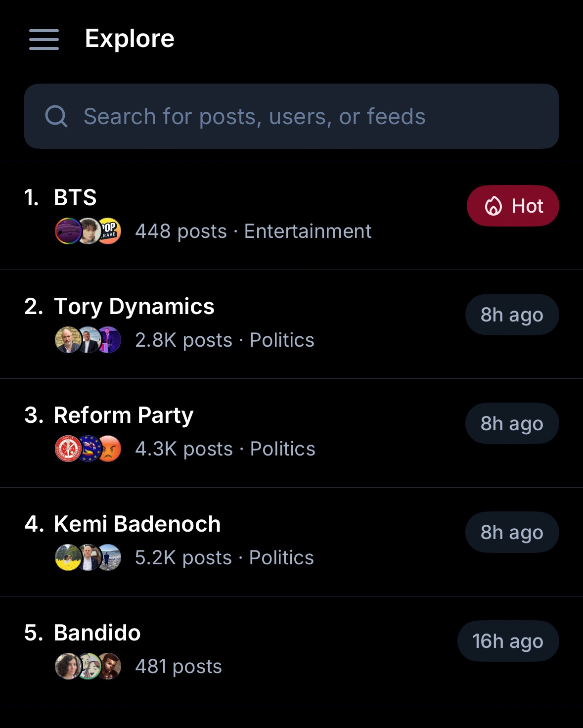Click the flame icon in Hot badge
The width and height of the screenshot is (583, 728).
tap(493, 206)
